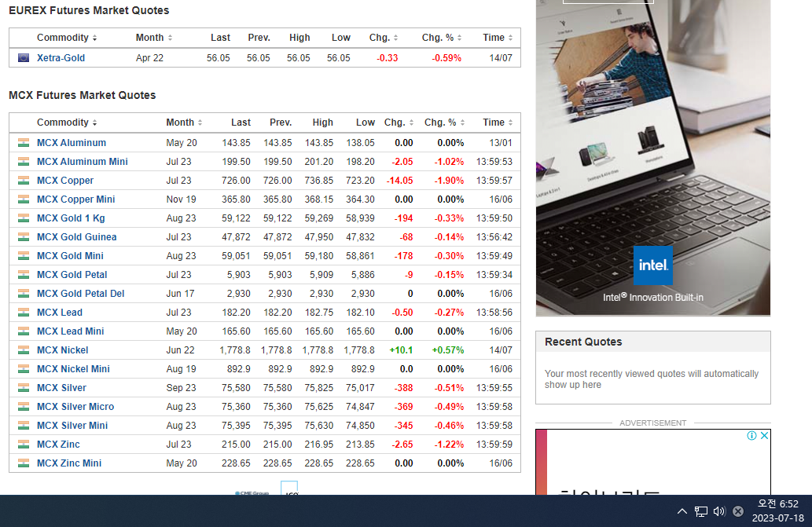Open the MCX Aluminum Mini quote

pos(83,162)
